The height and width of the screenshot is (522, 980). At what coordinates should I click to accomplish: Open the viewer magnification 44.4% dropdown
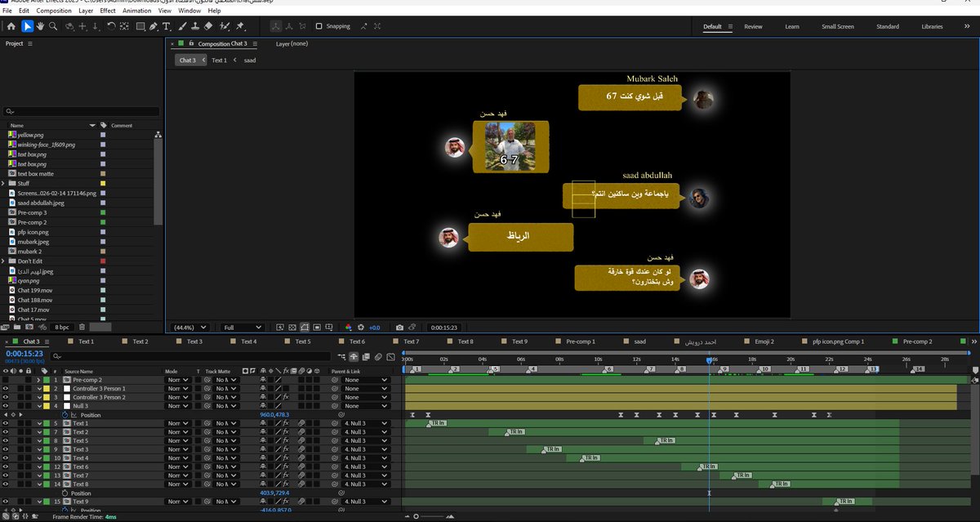(190, 328)
